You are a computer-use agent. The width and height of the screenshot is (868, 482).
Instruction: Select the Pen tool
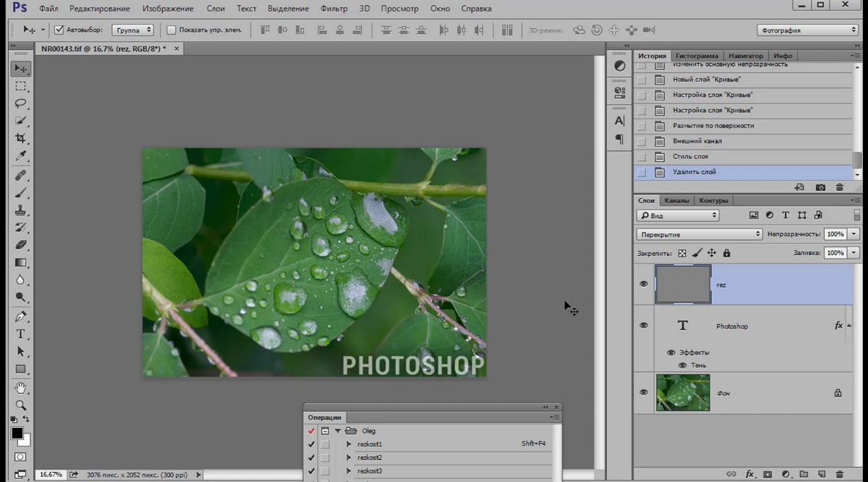20,317
